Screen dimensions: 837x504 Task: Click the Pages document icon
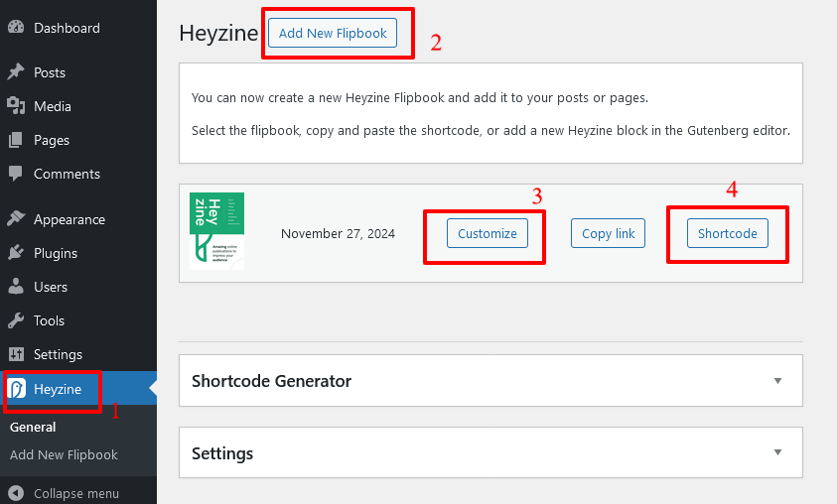[x=16, y=140]
